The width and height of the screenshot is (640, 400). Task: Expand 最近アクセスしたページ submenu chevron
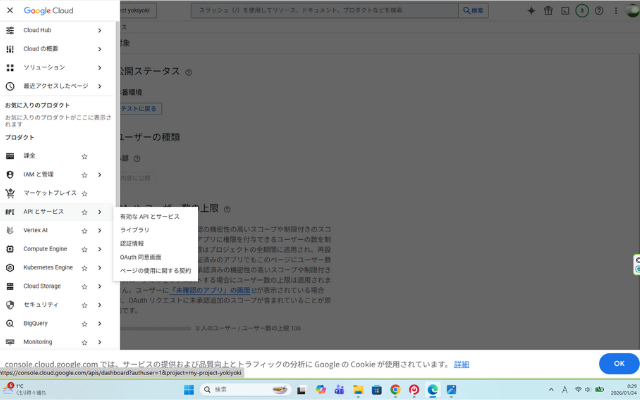pyautogui.click(x=100, y=86)
